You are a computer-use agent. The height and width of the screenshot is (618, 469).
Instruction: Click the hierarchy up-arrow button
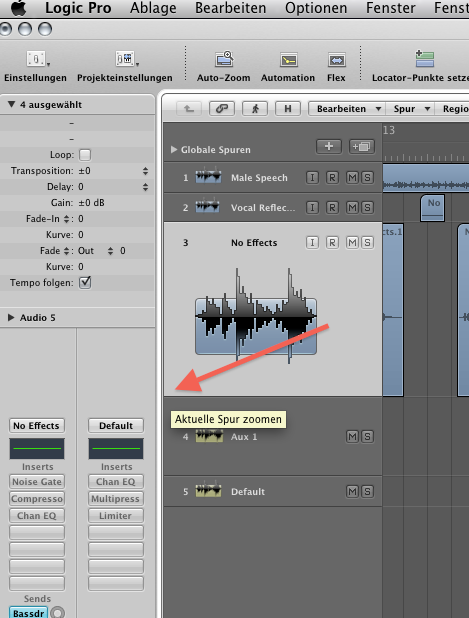point(189,108)
